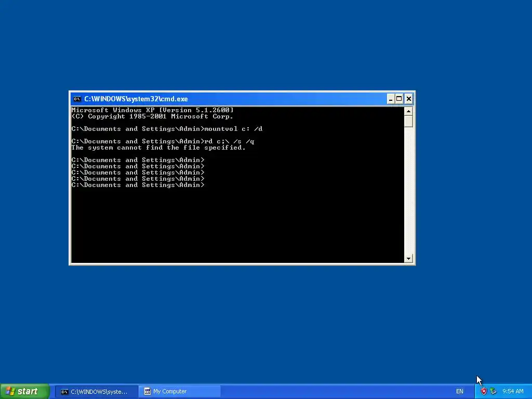Click the last command prompt line
The height and width of the screenshot is (399, 532).
(x=138, y=185)
